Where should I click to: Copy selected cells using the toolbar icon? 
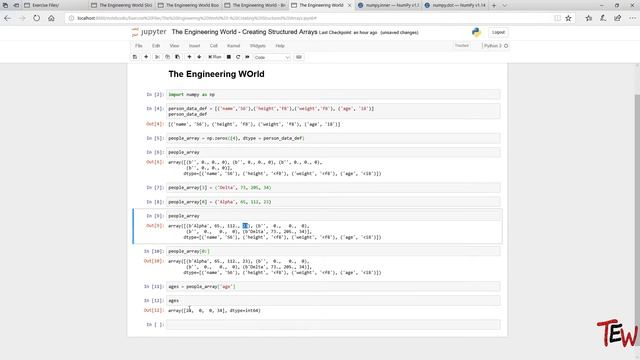pos(167,57)
